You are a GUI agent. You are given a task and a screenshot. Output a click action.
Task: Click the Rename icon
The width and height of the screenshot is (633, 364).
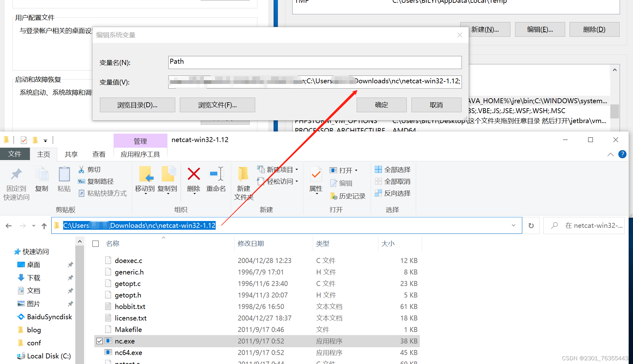216,174
